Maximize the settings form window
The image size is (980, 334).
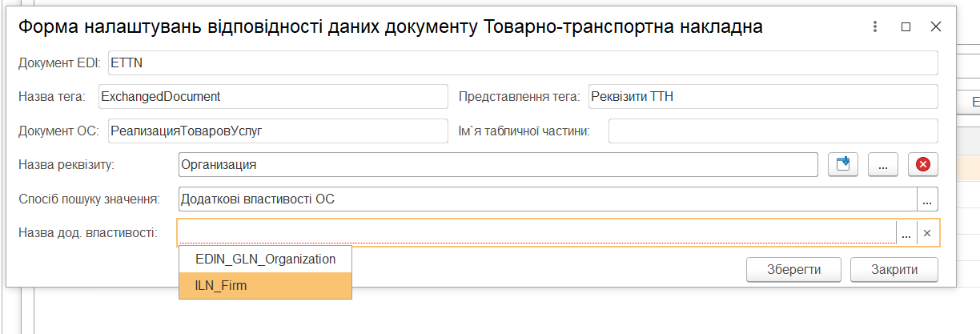[906, 26]
